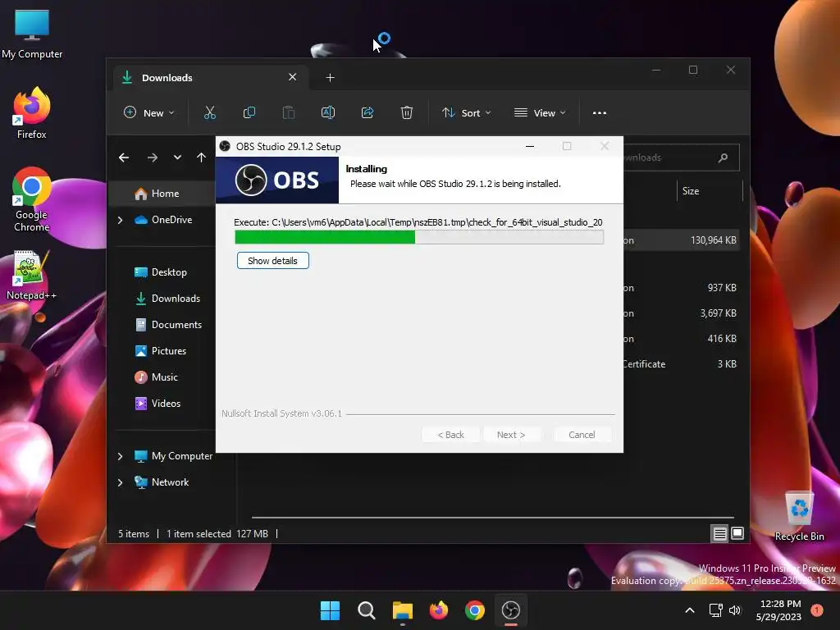Open Pictures in the navigation pane
The image size is (840, 630).
click(x=161, y=351)
